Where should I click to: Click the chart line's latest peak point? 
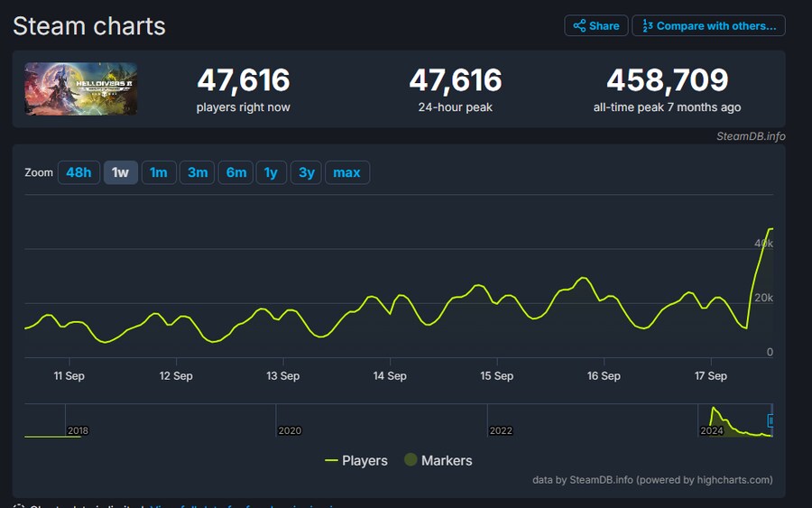click(770, 229)
